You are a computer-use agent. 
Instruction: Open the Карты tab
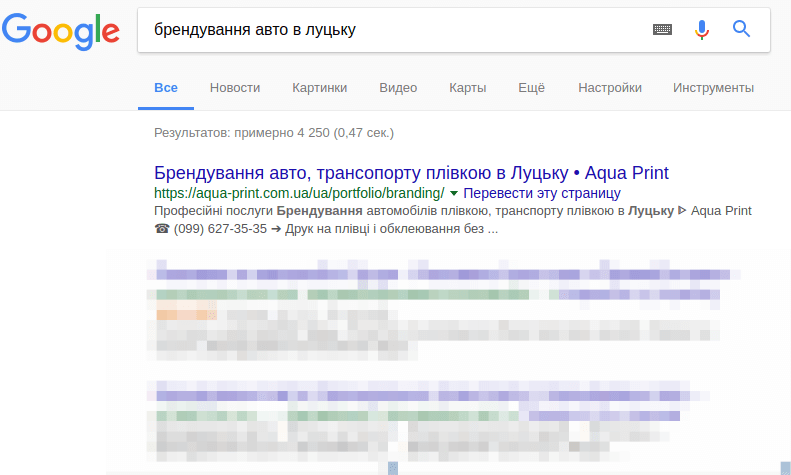point(468,88)
